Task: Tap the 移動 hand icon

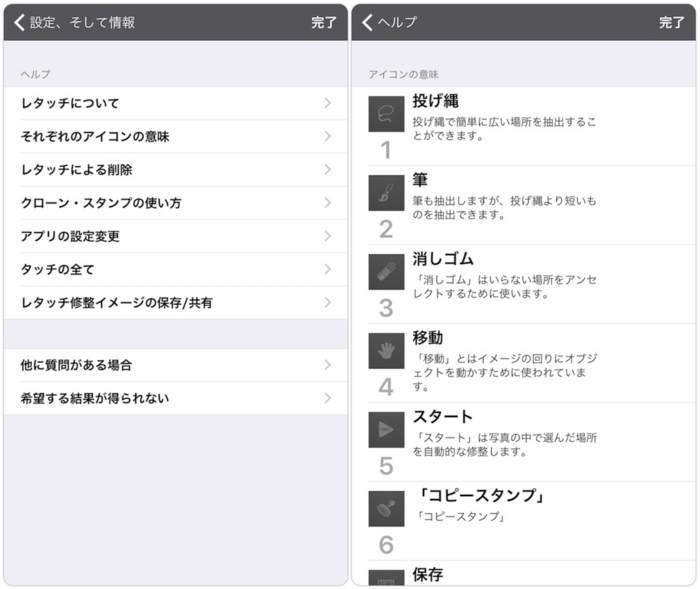Action: pyautogui.click(x=386, y=351)
